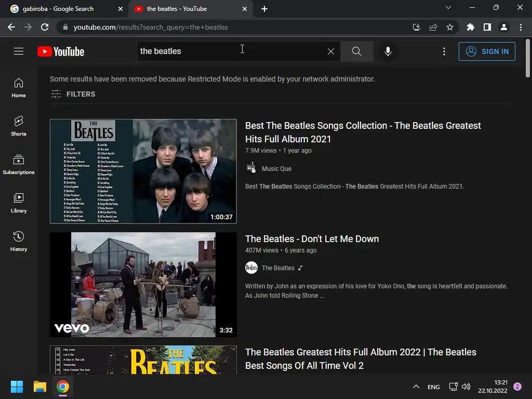Open the YouTube hamburger guide menu
The width and height of the screenshot is (532, 399).
pos(19,51)
